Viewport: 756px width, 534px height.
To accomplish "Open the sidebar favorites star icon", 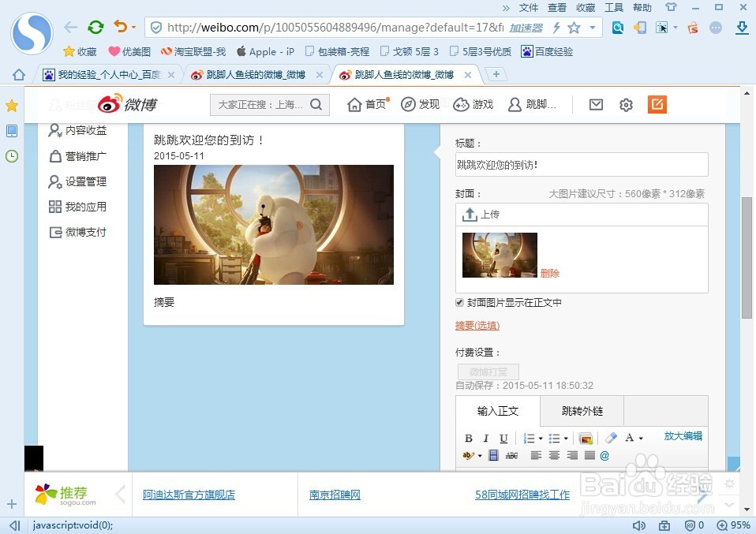I will pyautogui.click(x=12, y=106).
